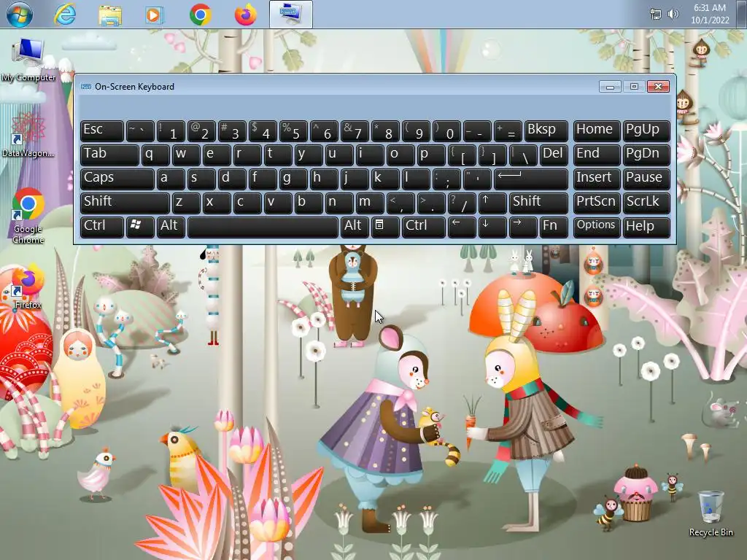Open keyboard Options

coord(597,227)
